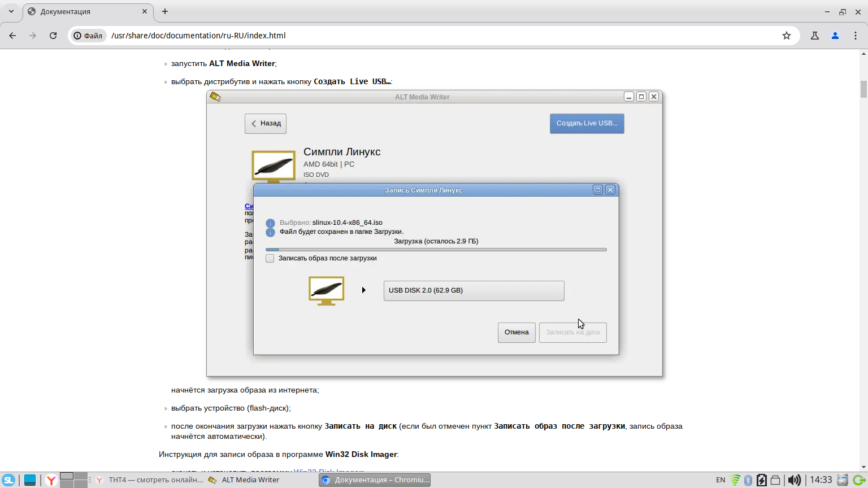Screen dimensions: 868x488
Task: Open the volume speaker tray icon
Action: coord(794,480)
